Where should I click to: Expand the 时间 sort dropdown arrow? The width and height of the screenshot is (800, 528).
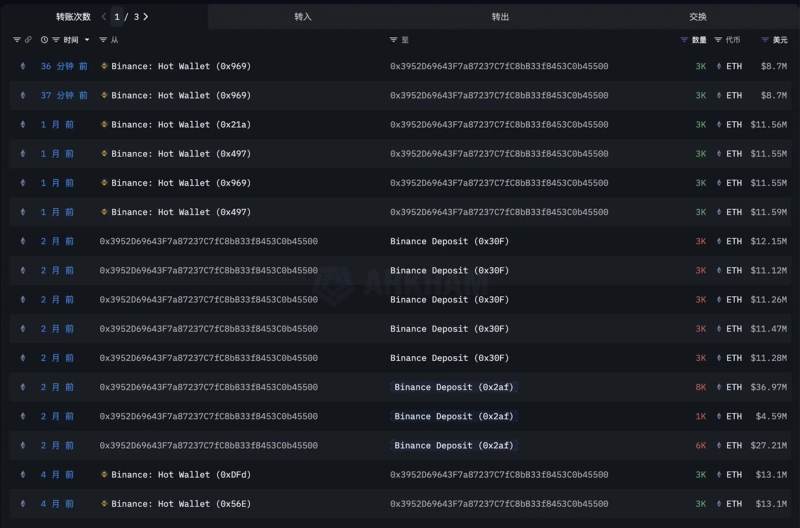87,40
